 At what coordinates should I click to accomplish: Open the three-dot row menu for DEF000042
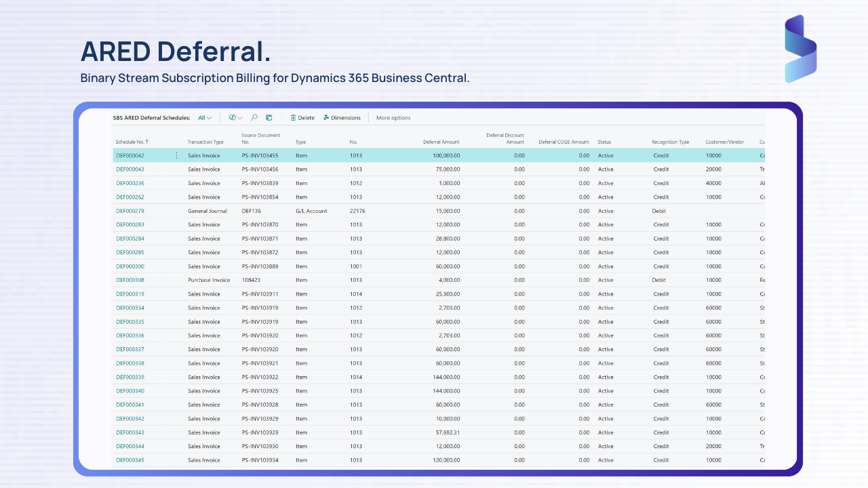(x=177, y=156)
